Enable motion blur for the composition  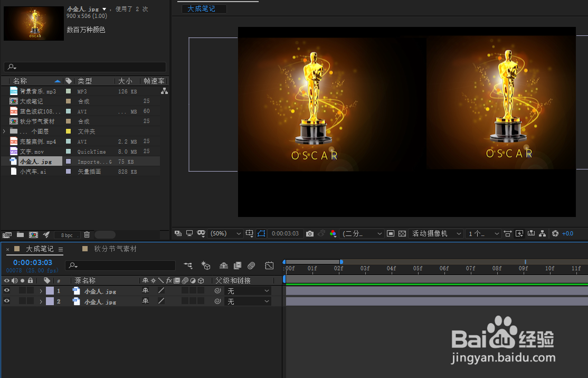[x=251, y=266]
